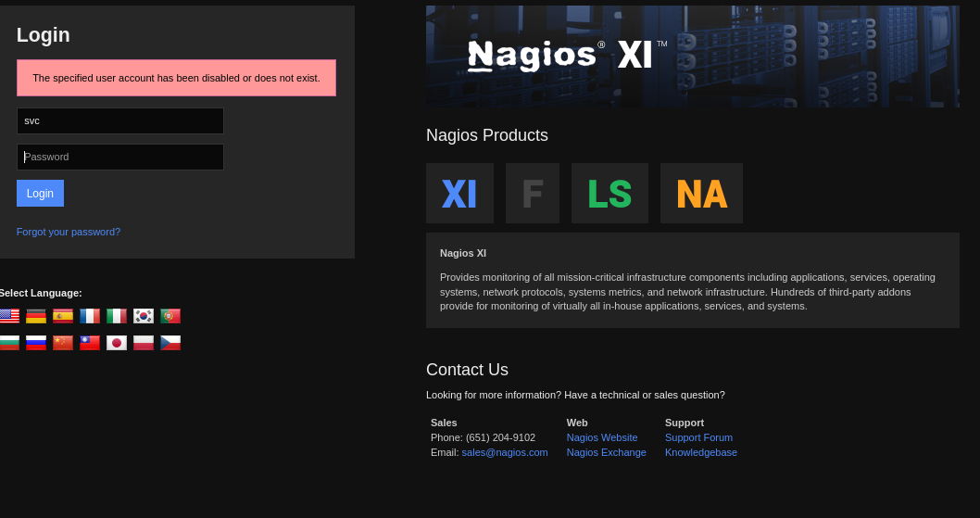Click the Nagios XI banner logo
Viewport: 980px width, 518px height.
(x=567, y=56)
